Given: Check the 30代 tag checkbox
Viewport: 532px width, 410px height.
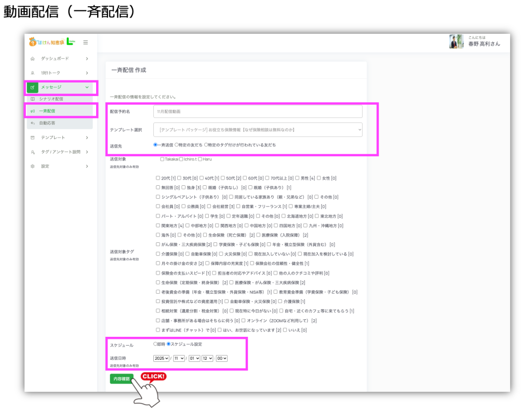Looking at the screenshot, I should (x=179, y=178).
